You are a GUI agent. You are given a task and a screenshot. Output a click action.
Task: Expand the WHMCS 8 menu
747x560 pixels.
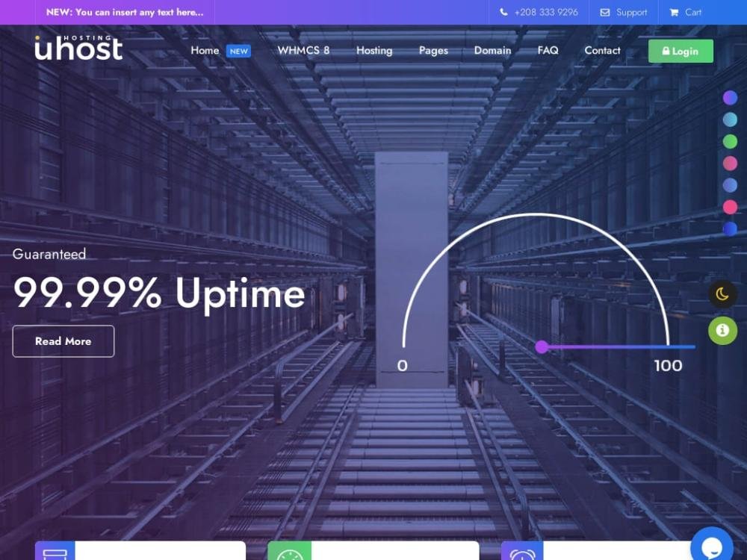pos(303,51)
